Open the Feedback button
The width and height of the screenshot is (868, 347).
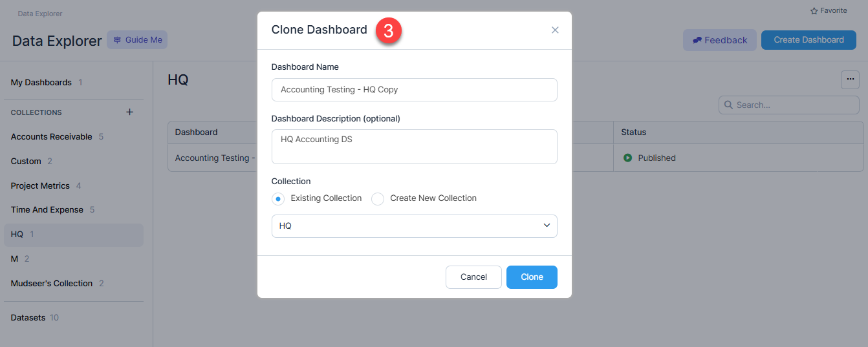719,40
